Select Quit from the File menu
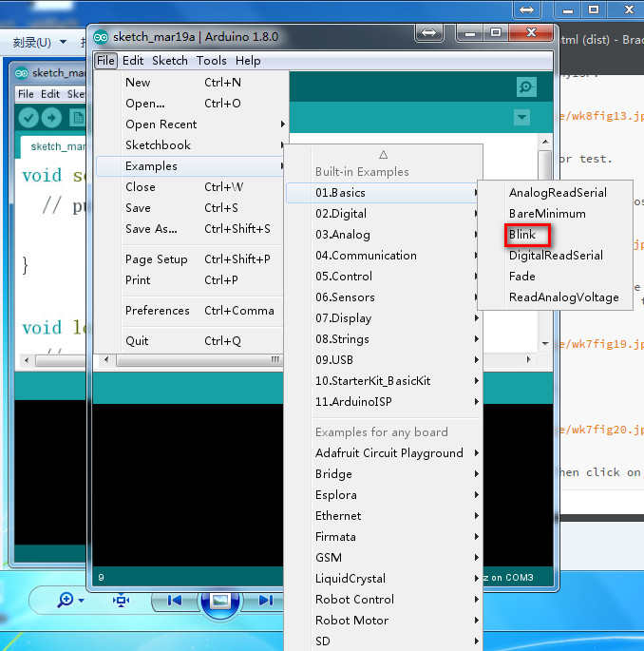 click(x=192, y=341)
